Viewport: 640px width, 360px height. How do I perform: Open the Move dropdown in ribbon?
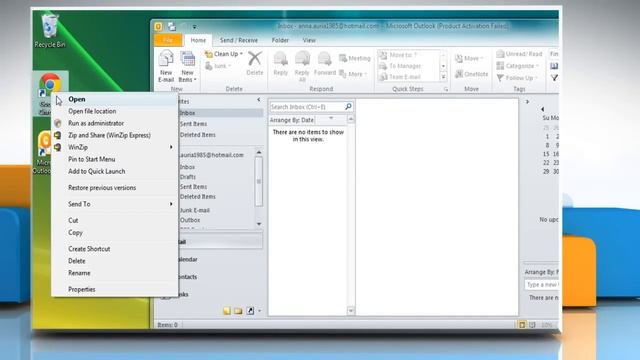[x=469, y=58]
